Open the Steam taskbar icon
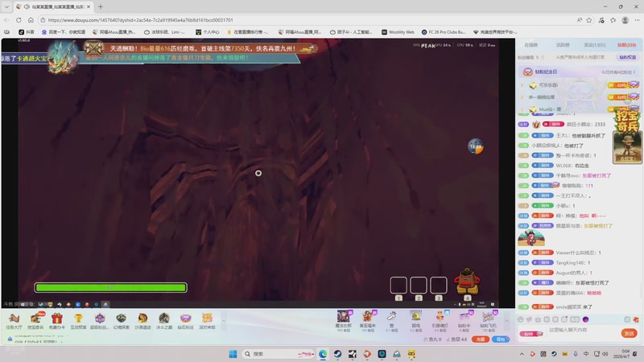This screenshot has width=644, height=362. coord(337,354)
